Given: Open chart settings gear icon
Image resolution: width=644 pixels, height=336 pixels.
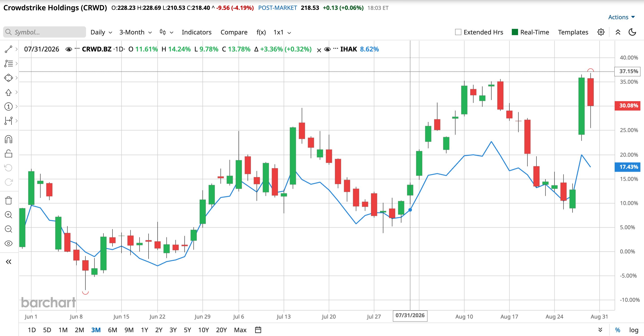Looking at the screenshot, I should 601,32.
